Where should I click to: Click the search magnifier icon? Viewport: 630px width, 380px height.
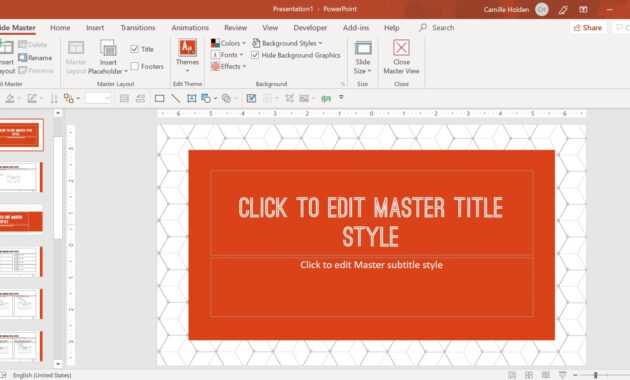423,27
